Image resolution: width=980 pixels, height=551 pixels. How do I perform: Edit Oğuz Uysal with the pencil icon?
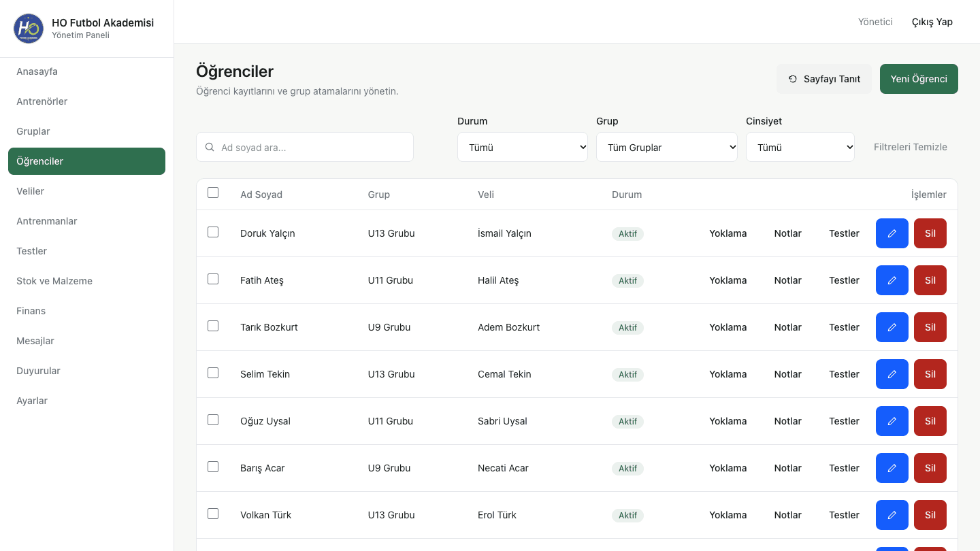[892, 421]
